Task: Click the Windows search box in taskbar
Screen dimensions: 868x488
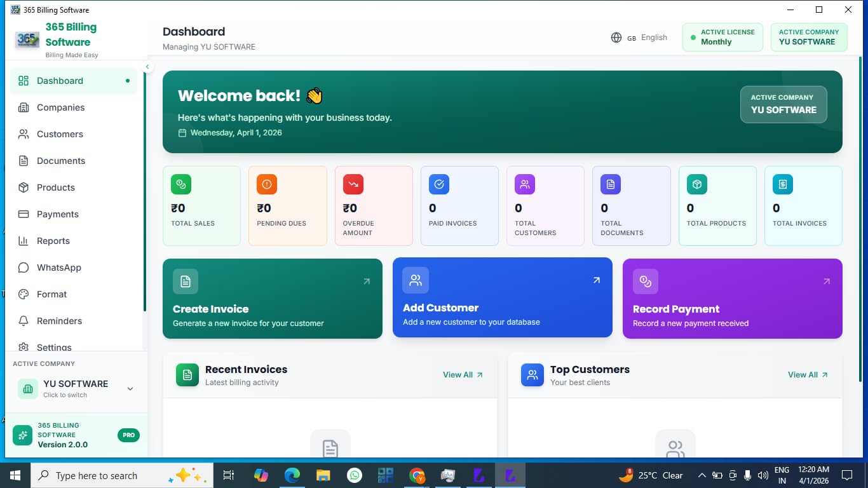Action: (121, 475)
